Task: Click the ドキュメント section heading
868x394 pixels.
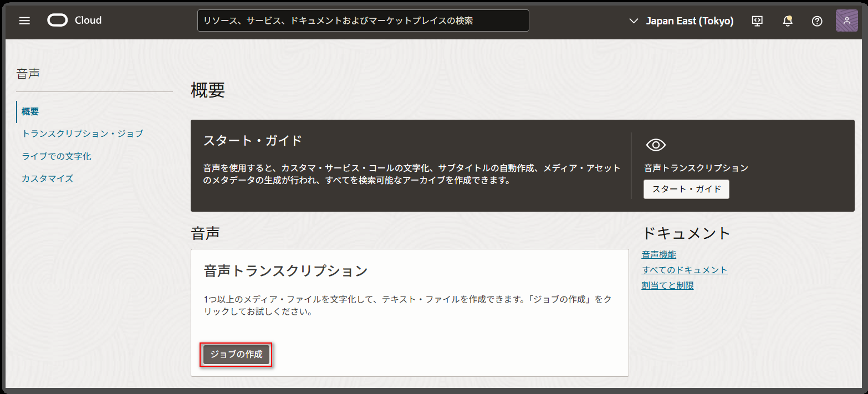Action: click(x=686, y=233)
